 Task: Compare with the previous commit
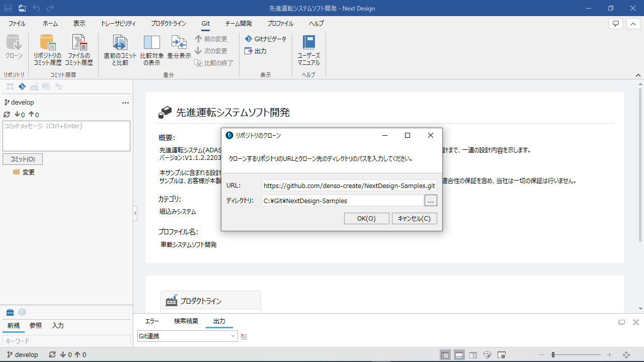point(120,50)
